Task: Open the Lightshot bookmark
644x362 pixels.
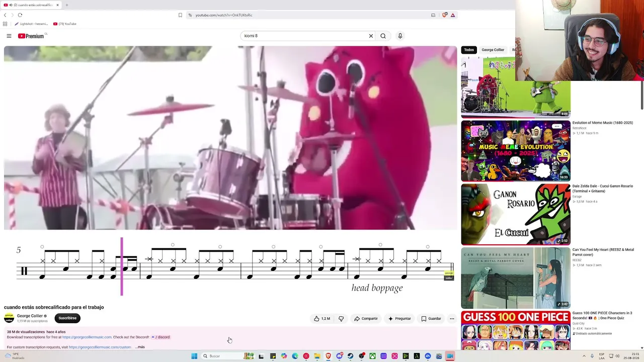Action: pos(31,24)
